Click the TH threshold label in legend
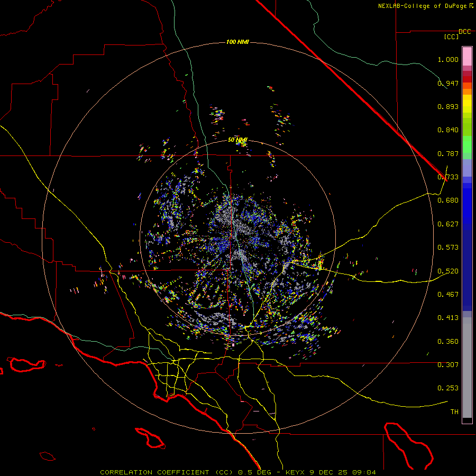The image size is (476, 476). click(x=454, y=411)
